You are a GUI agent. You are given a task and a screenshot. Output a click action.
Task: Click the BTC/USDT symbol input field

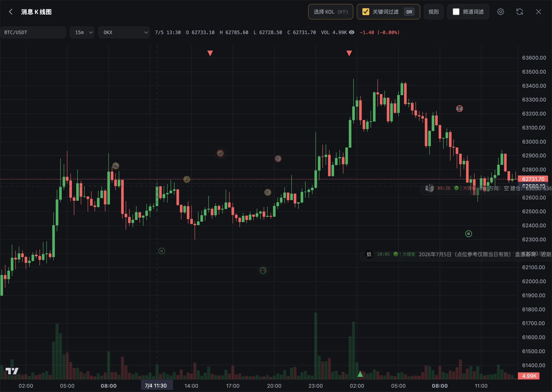[33, 32]
